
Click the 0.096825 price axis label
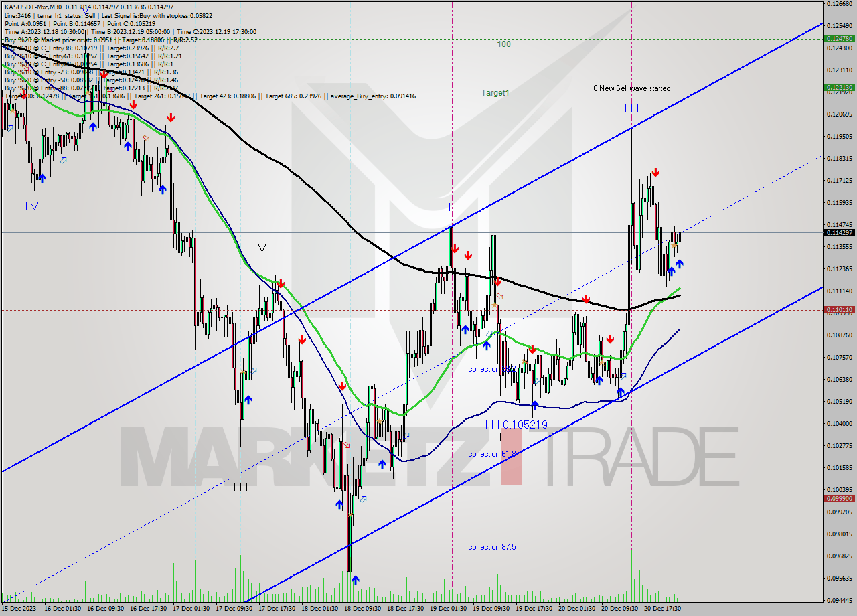[840, 556]
